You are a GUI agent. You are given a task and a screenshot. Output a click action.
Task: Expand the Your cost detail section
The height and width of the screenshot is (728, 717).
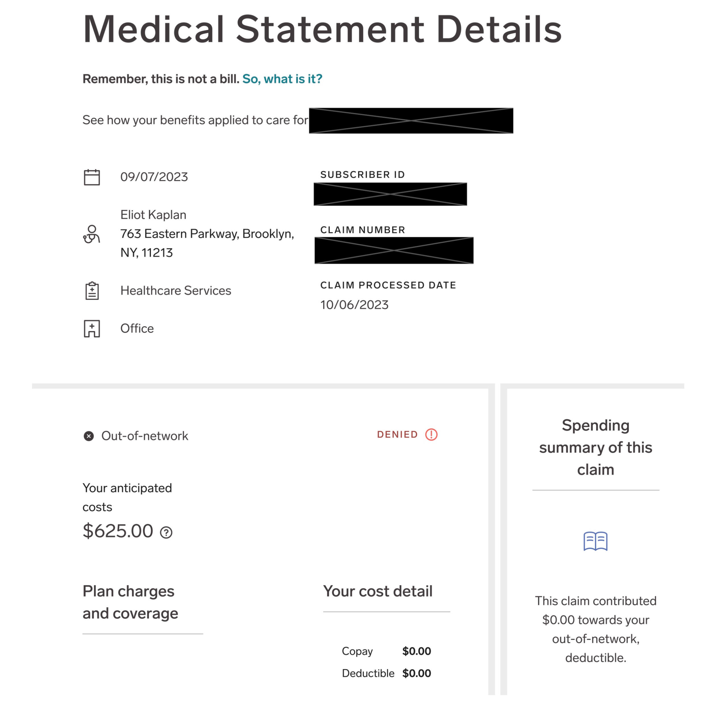tap(377, 591)
